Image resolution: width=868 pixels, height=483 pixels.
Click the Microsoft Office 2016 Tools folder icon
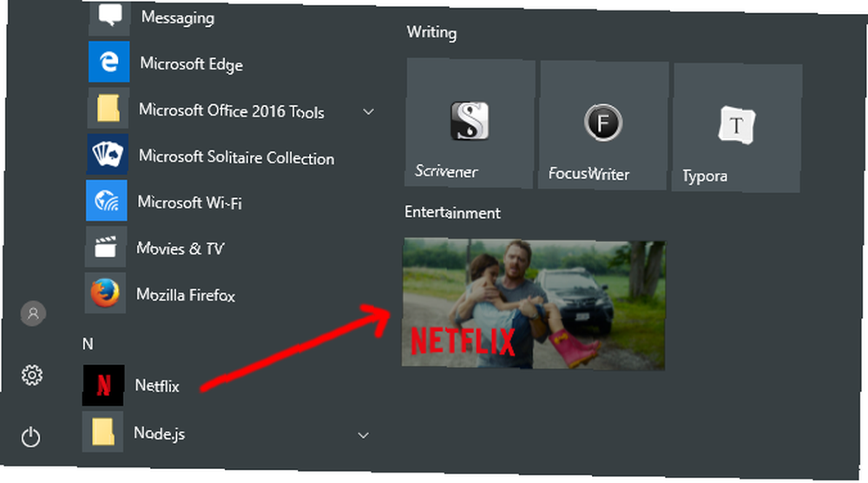click(x=108, y=108)
